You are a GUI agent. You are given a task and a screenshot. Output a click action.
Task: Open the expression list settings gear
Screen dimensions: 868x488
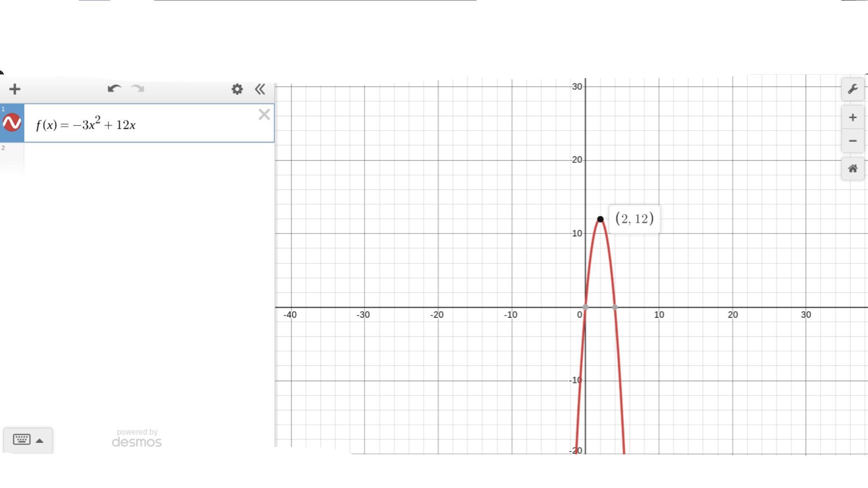237,89
